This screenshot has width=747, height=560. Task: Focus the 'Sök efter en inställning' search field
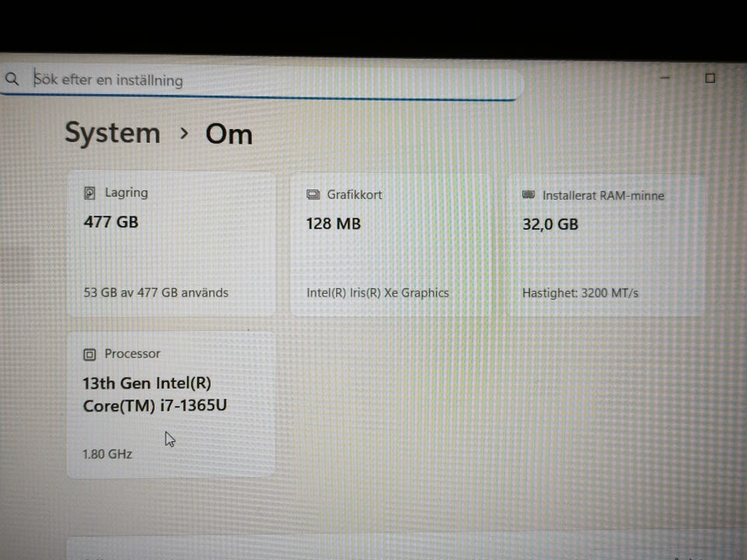[x=261, y=81]
